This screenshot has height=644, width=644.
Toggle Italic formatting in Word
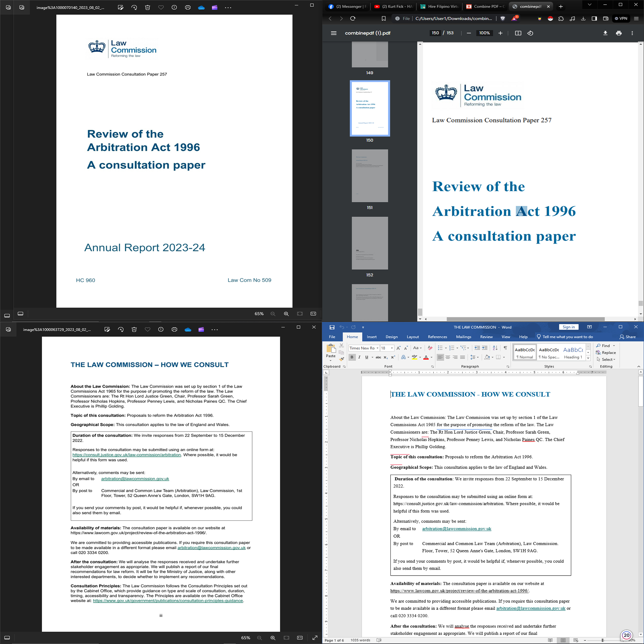tap(359, 357)
